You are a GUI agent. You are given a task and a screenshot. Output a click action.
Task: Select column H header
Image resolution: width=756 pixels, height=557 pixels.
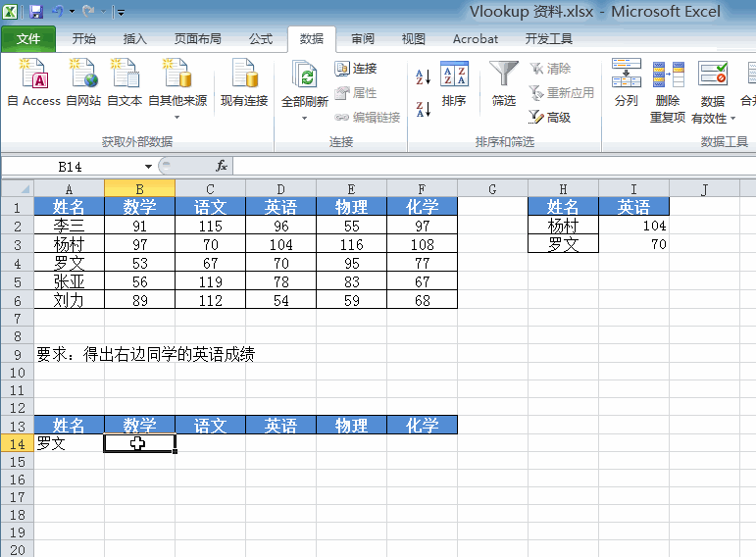click(563, 188)
